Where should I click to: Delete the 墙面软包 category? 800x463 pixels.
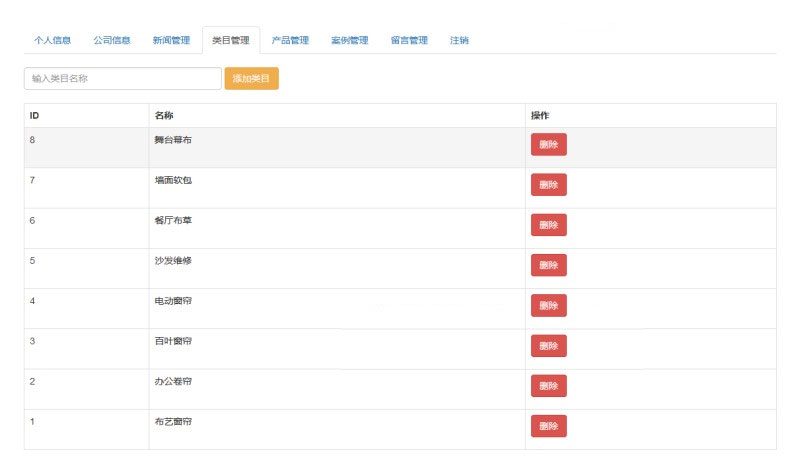(x=548, y=185)
